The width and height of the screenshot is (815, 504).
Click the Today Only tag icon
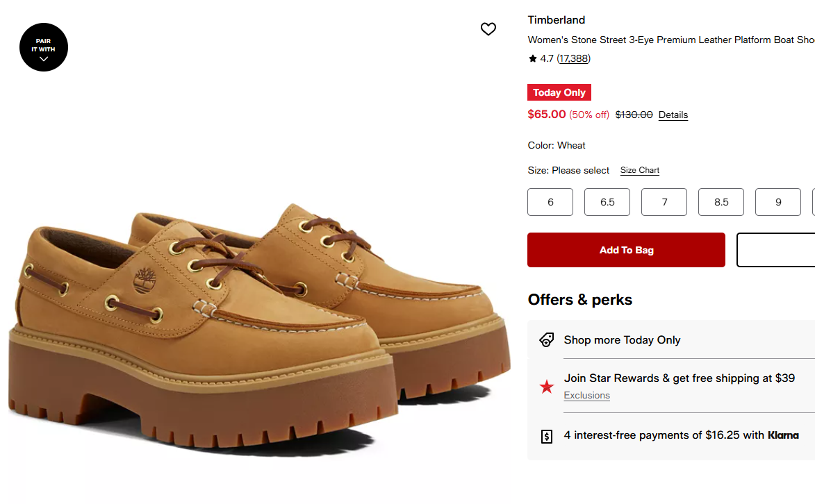click(546, 339)
